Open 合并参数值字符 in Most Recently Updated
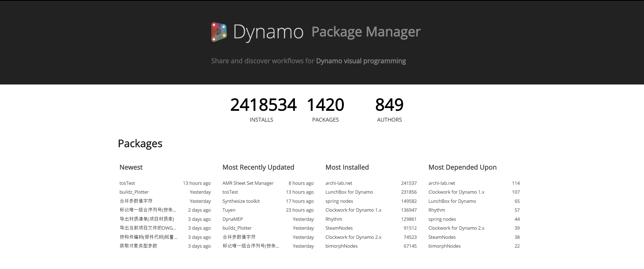The height and width of the screenshot is (269, 644). point(239,237)
